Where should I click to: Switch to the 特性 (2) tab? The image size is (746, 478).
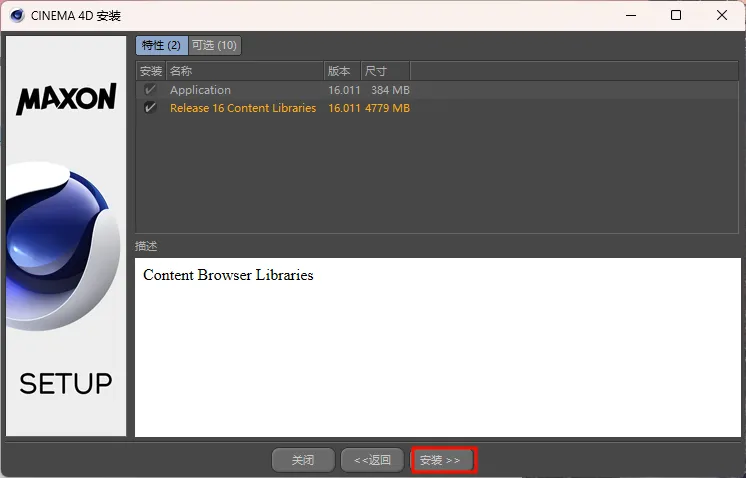(x=162, y=45)
